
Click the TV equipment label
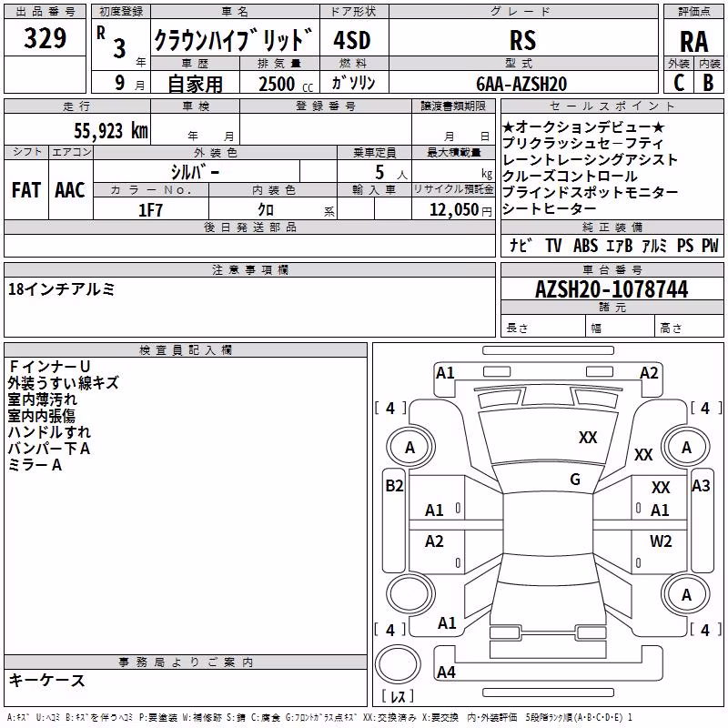(553, 245)
